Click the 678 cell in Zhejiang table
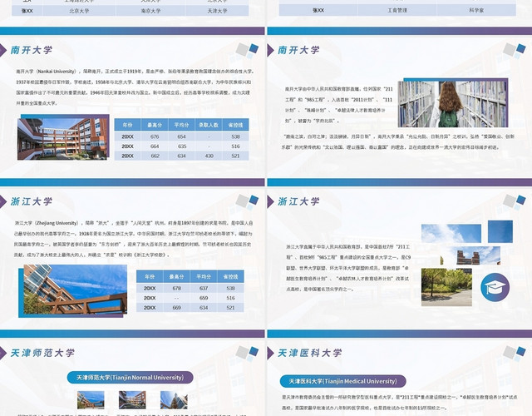Viewport: 532px width, 416px height. (x=176, y=288)
